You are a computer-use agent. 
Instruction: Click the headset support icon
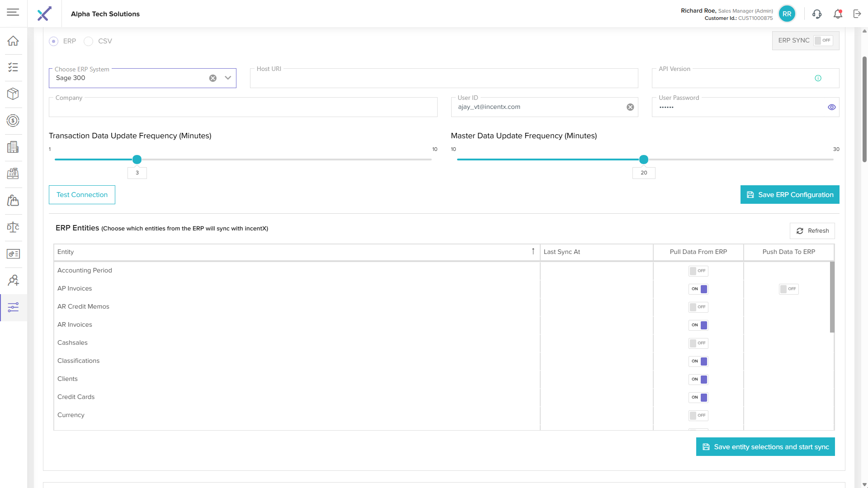coord(817,14)
